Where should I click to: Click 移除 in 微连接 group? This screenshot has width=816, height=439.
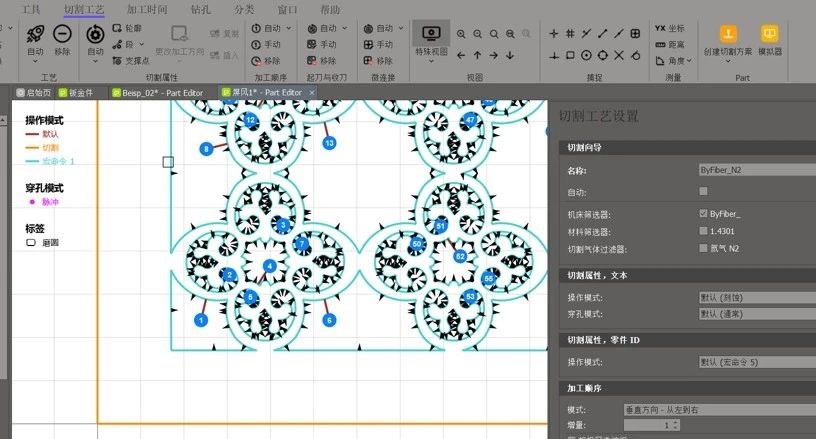tap(377, 60)
